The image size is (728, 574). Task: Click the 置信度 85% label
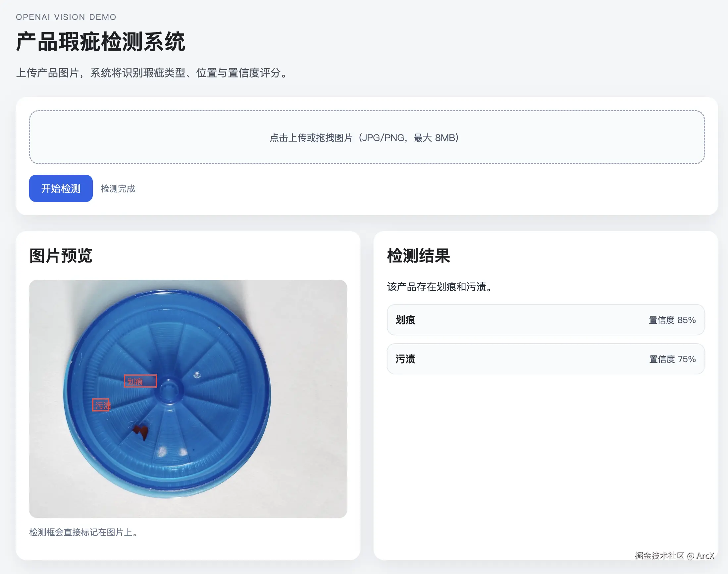point(671,320)
